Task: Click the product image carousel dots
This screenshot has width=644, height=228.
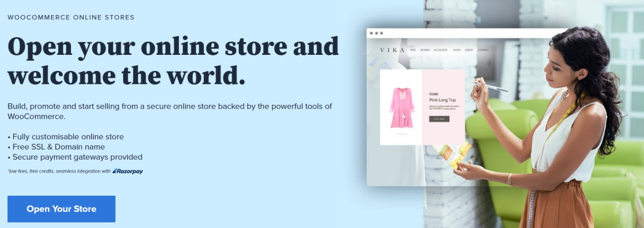Action: pyautogui.click(x=401, y=134)
